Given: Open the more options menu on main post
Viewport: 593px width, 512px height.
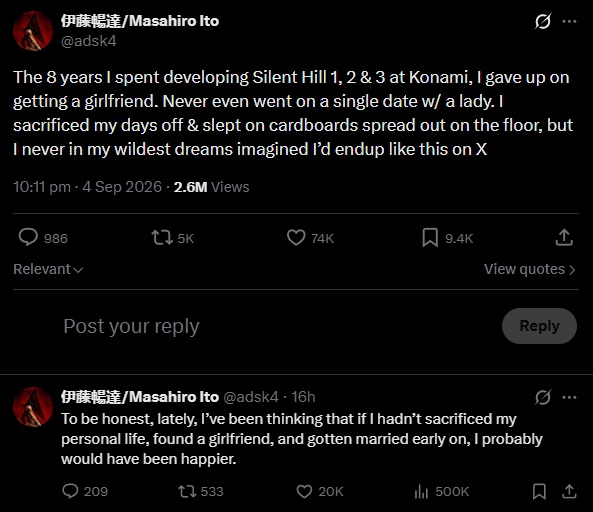Looking at the screenshot, I should [569, 21].
